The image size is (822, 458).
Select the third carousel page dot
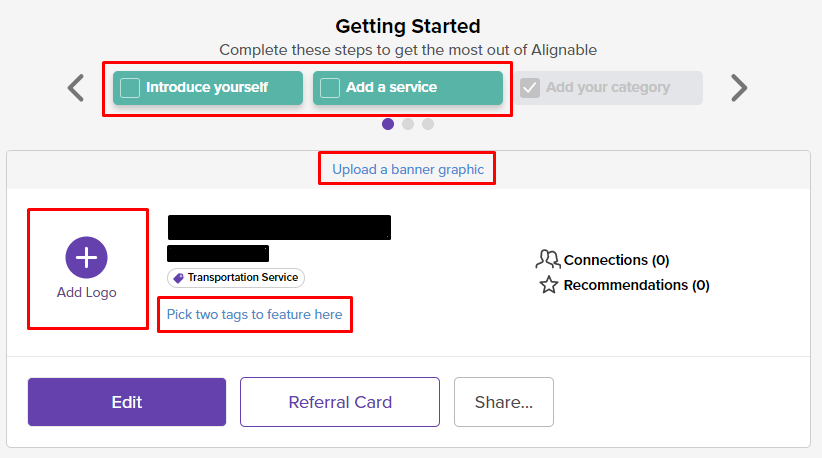coord(428,124)
